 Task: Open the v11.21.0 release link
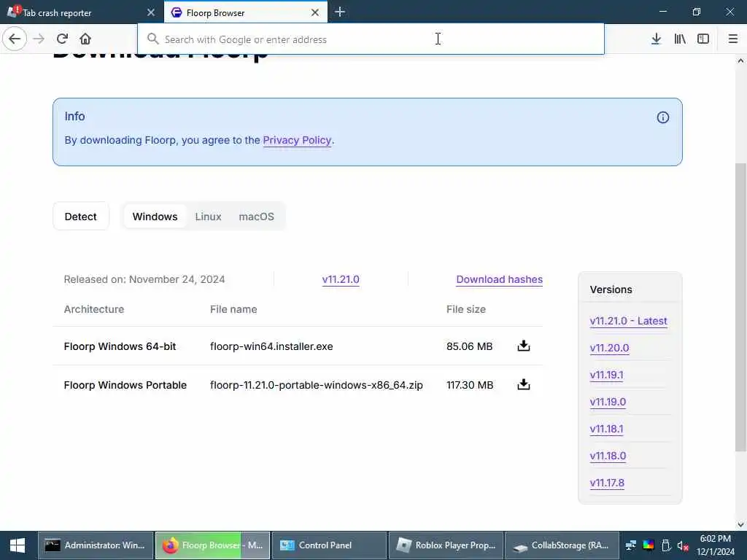[341, 279]
